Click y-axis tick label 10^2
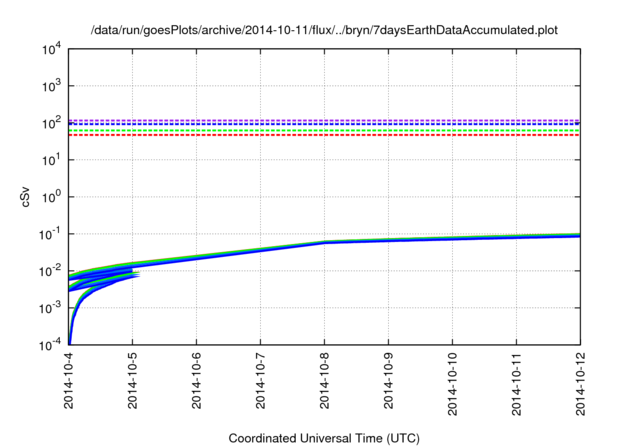The height and width of the screenshot is (448, 640). click(51, 124)
